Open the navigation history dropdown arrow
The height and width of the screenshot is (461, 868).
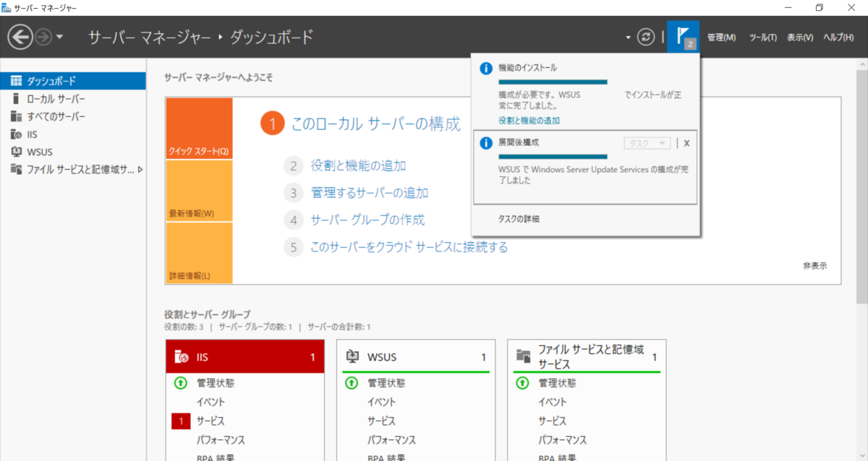pyautogui.click(x=59, y=37)
